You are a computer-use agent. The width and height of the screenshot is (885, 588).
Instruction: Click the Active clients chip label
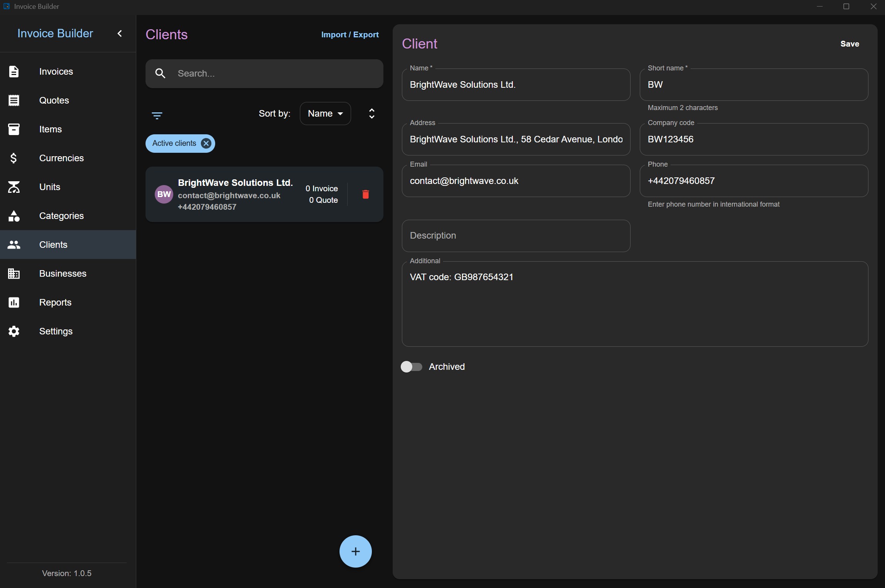[x=174, y=144]
